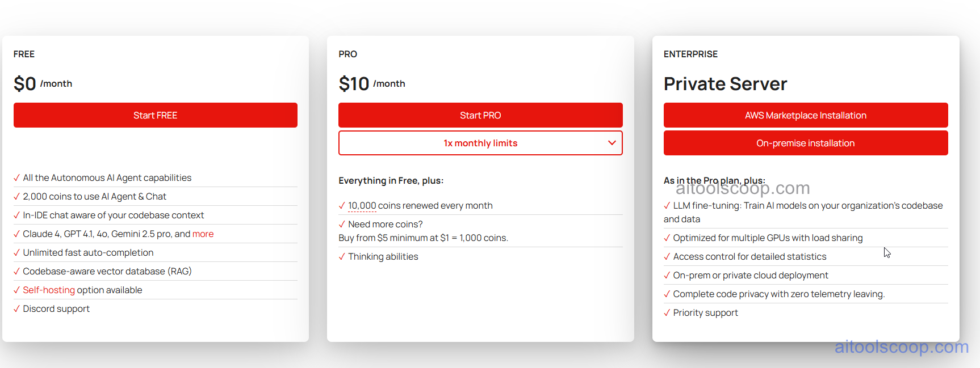980x368 pixels.
Task: Click the checkmark beside Discord support
Action: (x=16, y=308)
